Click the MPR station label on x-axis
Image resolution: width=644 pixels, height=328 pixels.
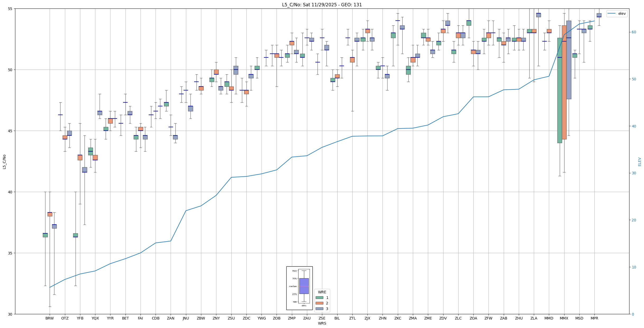594,318
